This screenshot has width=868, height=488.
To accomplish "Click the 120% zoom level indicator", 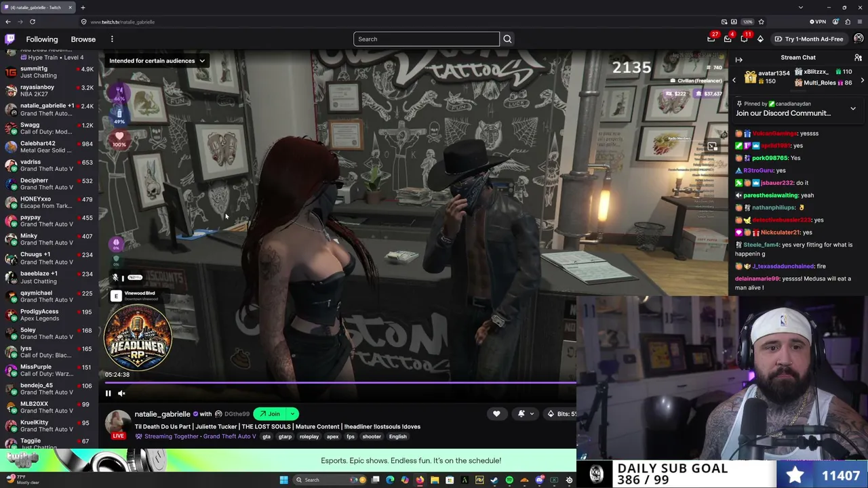I will click(x=747, y=22).
